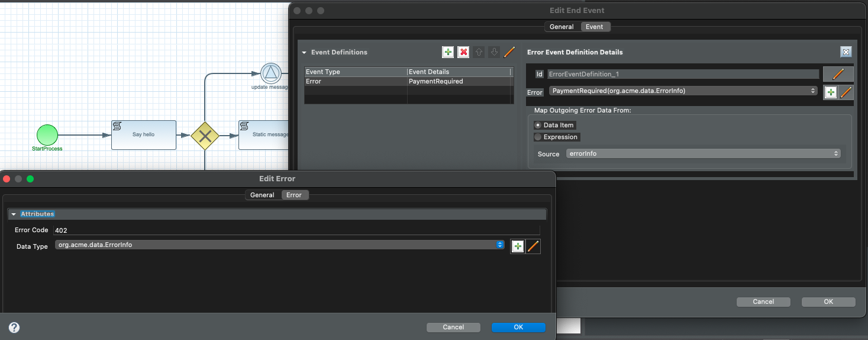Add new Data Type in Edit Error
Viewport: 868px width, 340px height.
point(518,246)
